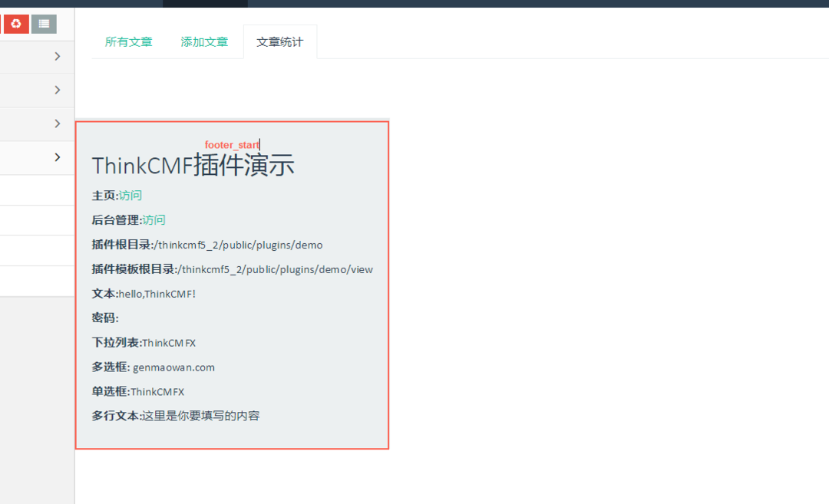
Task: Click the 插件模板根目录 label
Action: click(134, 269)
